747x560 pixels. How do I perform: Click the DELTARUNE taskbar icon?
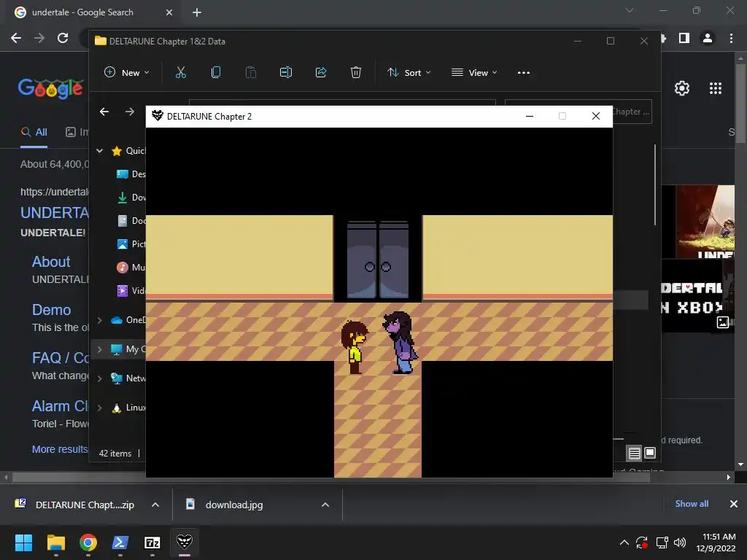click(x=185, y=542)
